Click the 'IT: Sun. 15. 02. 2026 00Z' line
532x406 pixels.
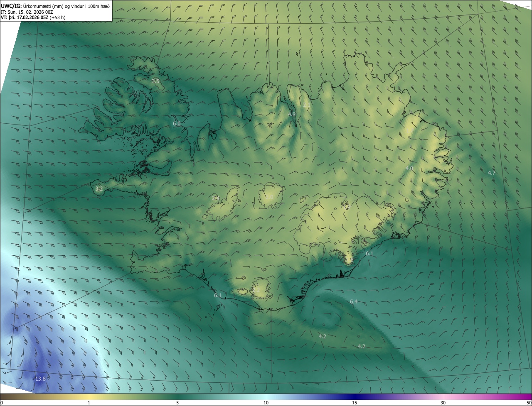pos(27,12)
